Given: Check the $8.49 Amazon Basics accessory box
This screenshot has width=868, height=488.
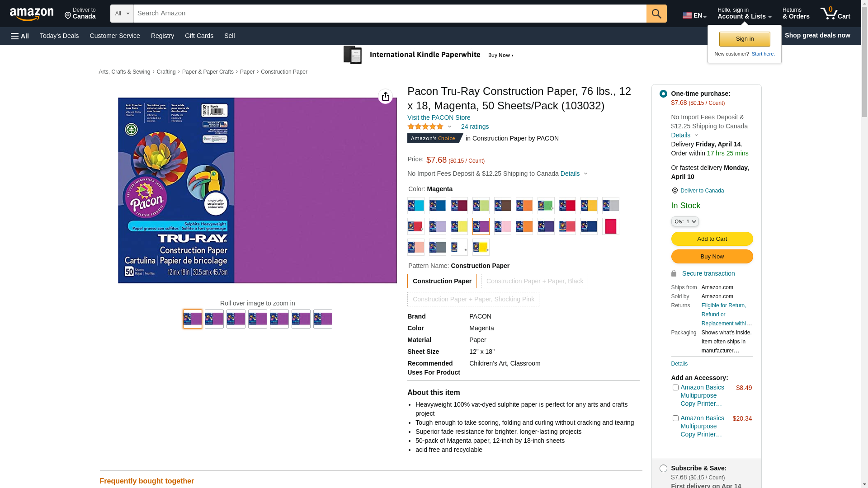Looking at the screenshot, I should click(675, 388).
